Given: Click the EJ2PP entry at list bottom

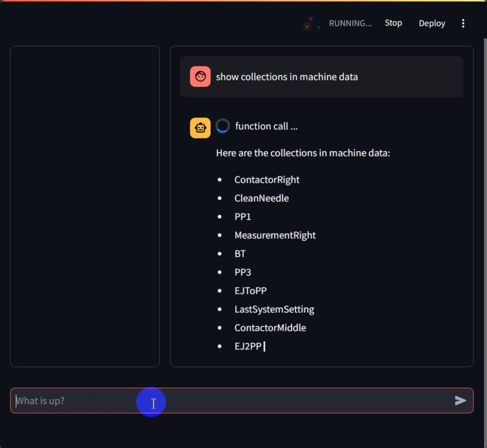Looking at the screenshot, I should [248, 346].
